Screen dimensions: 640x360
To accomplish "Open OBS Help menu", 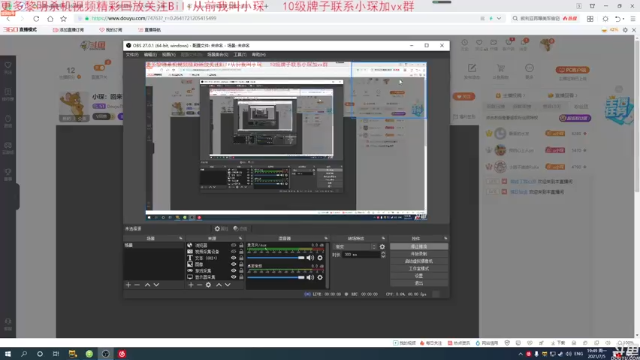I will [x=258, y=55].
